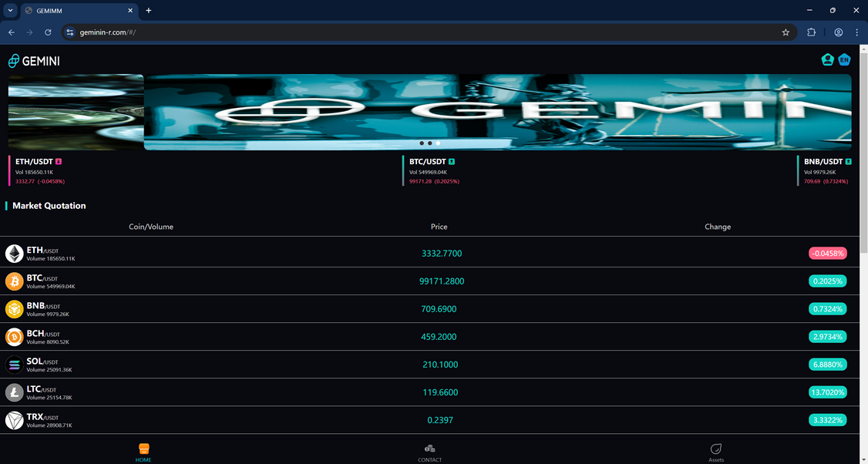Go back with the browser back arrow
This screenshot has height=464, width=868.
point(12,32)
